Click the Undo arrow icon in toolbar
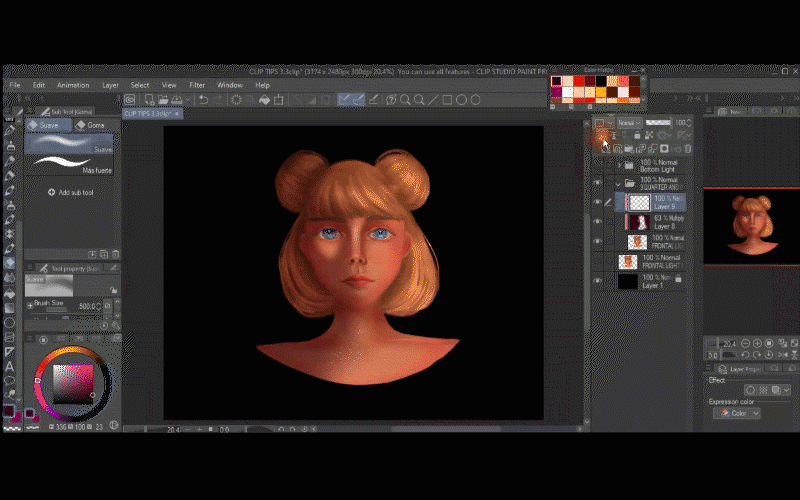The image size is (800, 500). (204, 100)
